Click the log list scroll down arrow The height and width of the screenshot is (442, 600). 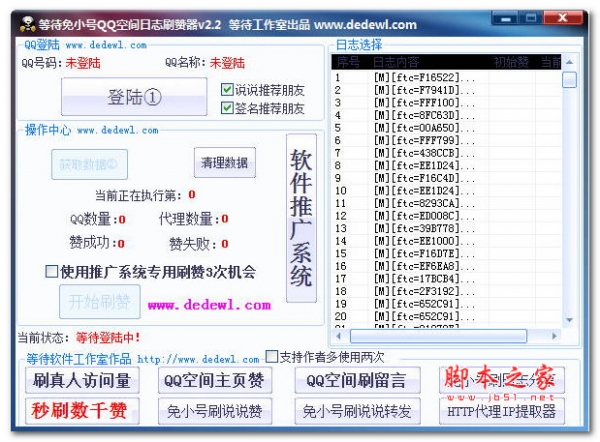pyautogui.click(x=569, y=320)
